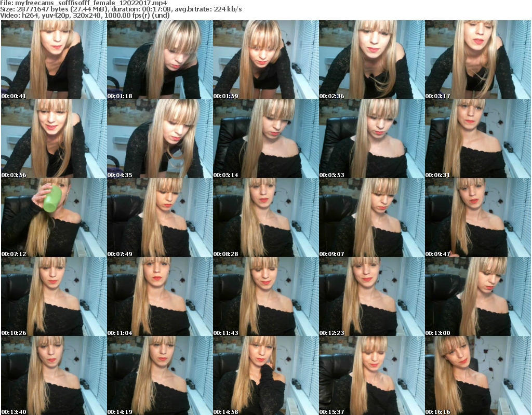Screen dimensions: 532x415
Task: Select the thumbnail timestamped 00:03:56
Action: [x=54, y=139]
